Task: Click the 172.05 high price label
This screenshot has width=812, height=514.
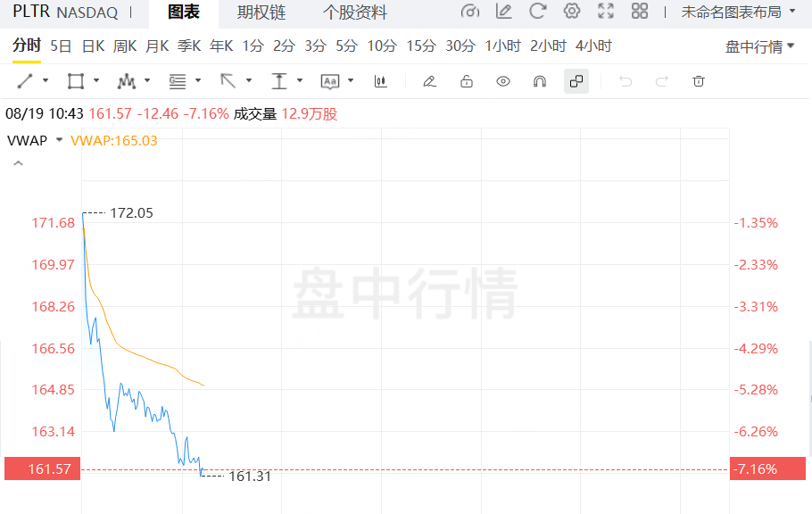Action: click(x=131, y=213)
